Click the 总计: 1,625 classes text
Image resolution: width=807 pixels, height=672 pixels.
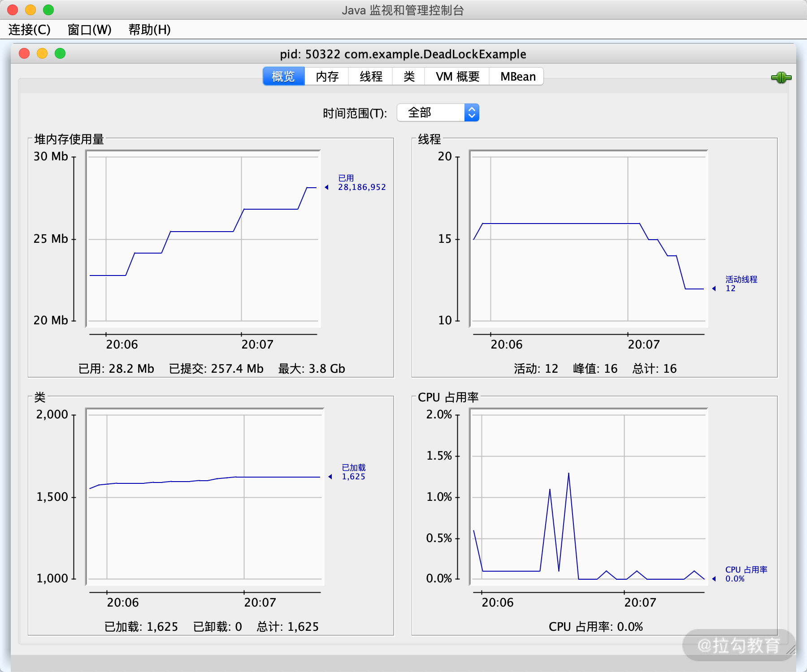click(287, 627)
